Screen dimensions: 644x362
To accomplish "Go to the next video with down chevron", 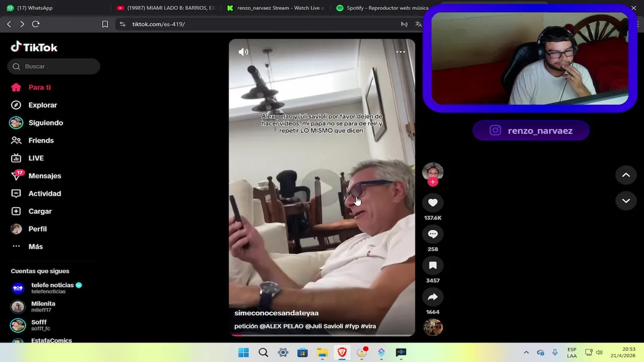I will click(626, 201).
